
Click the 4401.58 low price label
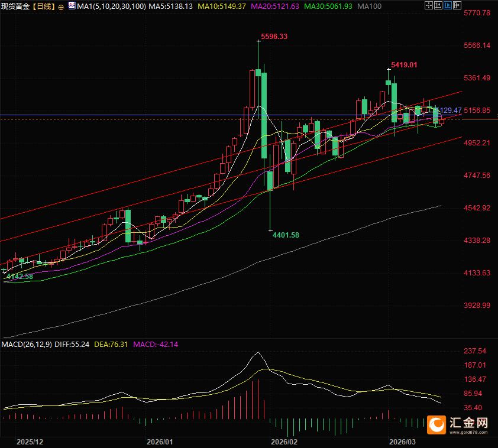coord(286,235)
